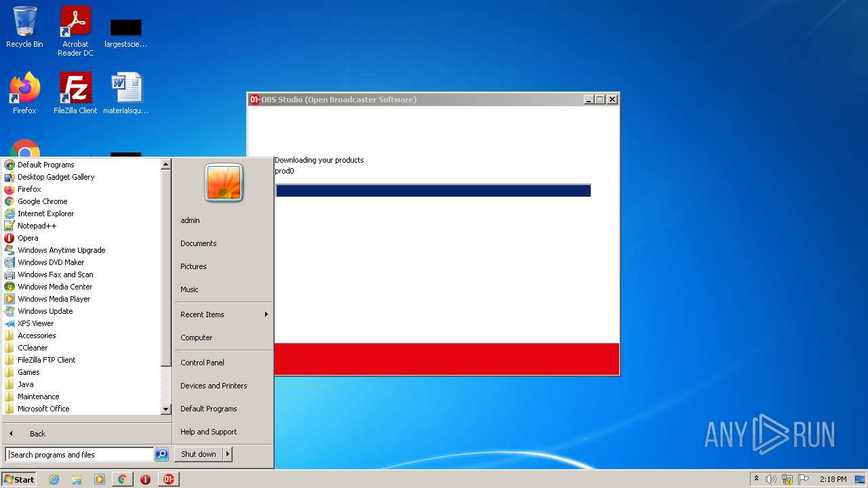Open the materialsqu Word document on desktop
The height and width of the screenshot is (488, 868).
pyautogui.click(x=126, y=94)
